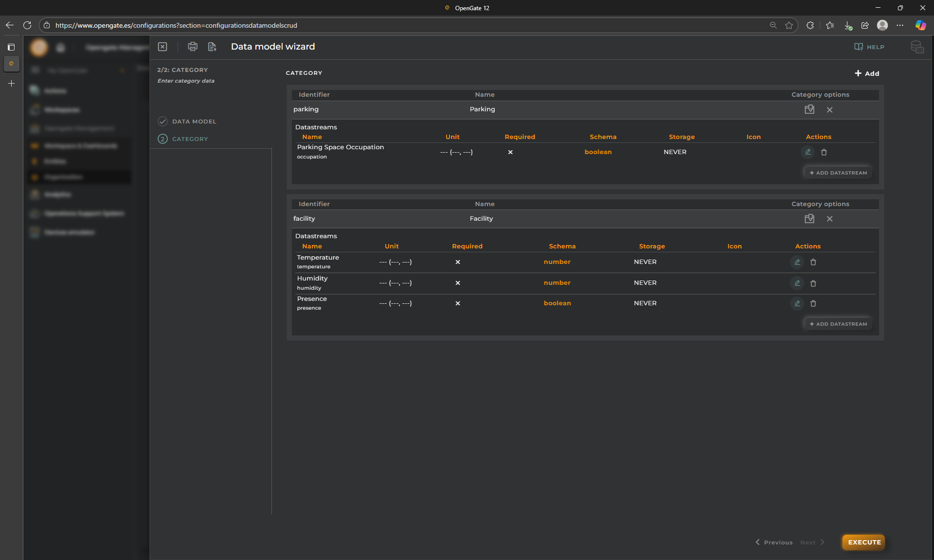
Task: Add datastream to the Facility category
Action: point(838,324)
